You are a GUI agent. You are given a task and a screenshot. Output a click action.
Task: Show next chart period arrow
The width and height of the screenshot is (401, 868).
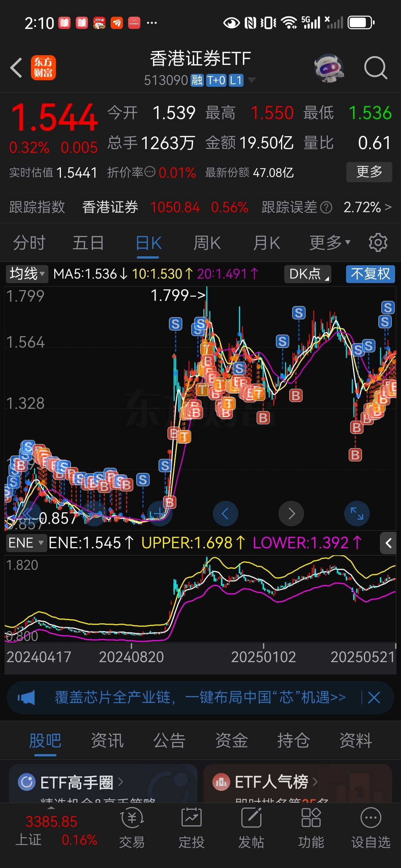click(x=291, y=513)
